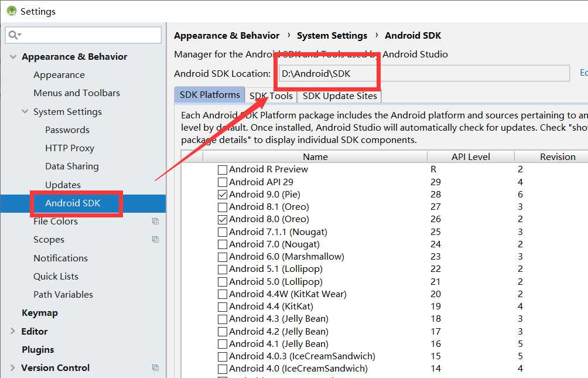The image size is (588, 378).
Task: Collapse the Appearance & Behavior section
Action: pos(13,57)
